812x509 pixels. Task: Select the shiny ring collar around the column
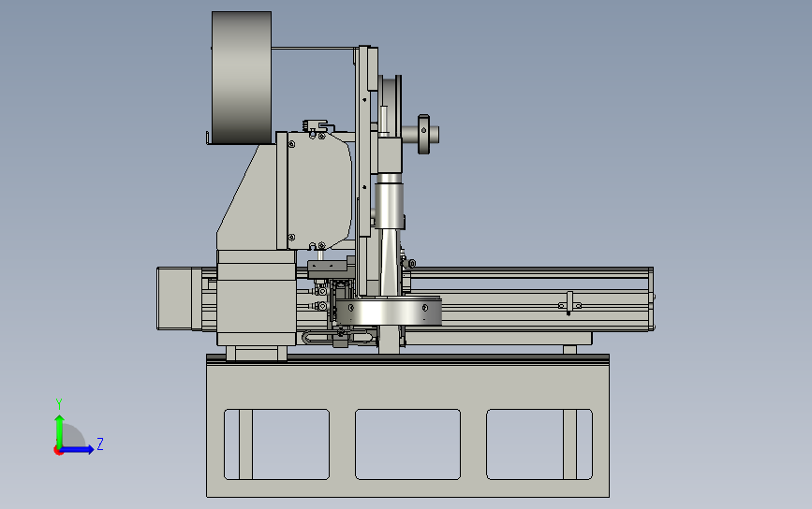(x=389, y=311)
